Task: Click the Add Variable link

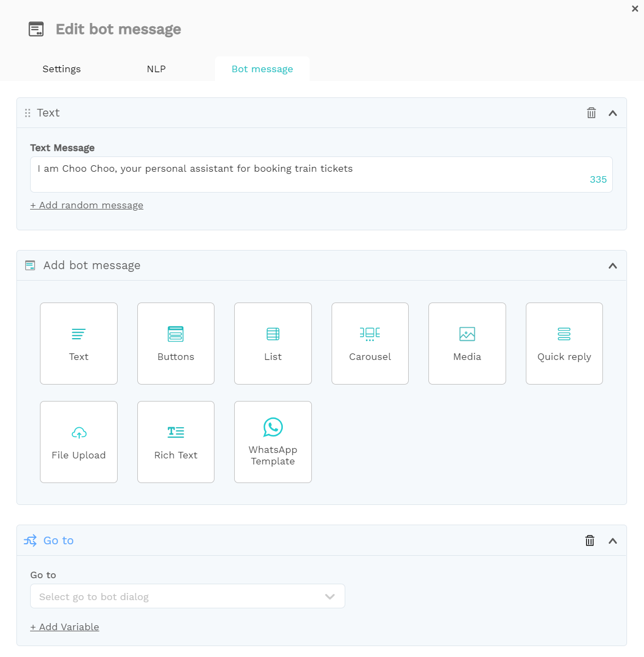Action: pyautogui.click(x=65, y=627)
